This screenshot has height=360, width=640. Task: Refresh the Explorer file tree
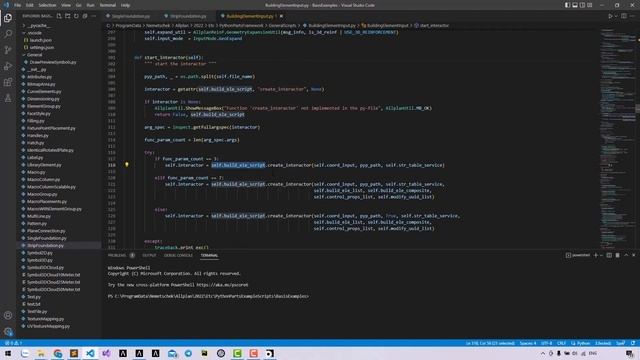pos(76,16)
